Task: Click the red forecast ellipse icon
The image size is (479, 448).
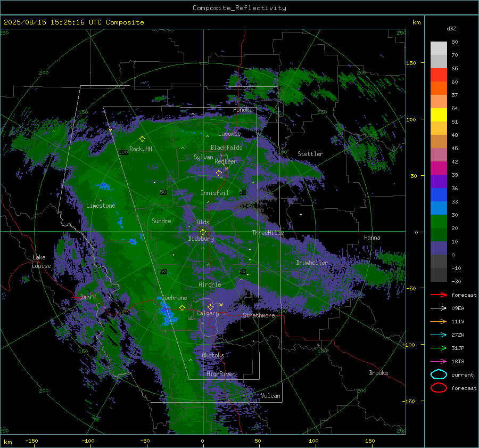Action: point(439,388)
